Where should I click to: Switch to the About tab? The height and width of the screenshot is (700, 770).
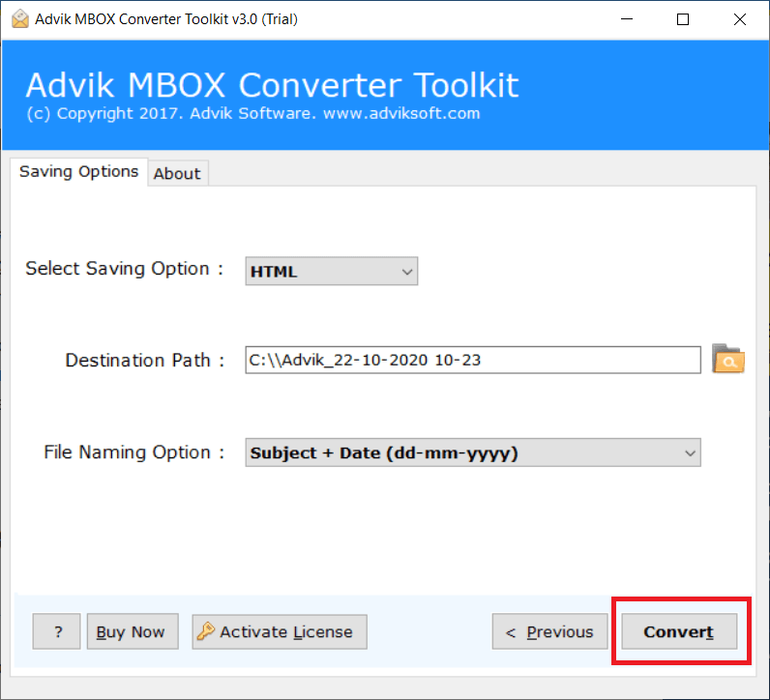(x=177, y=173)
